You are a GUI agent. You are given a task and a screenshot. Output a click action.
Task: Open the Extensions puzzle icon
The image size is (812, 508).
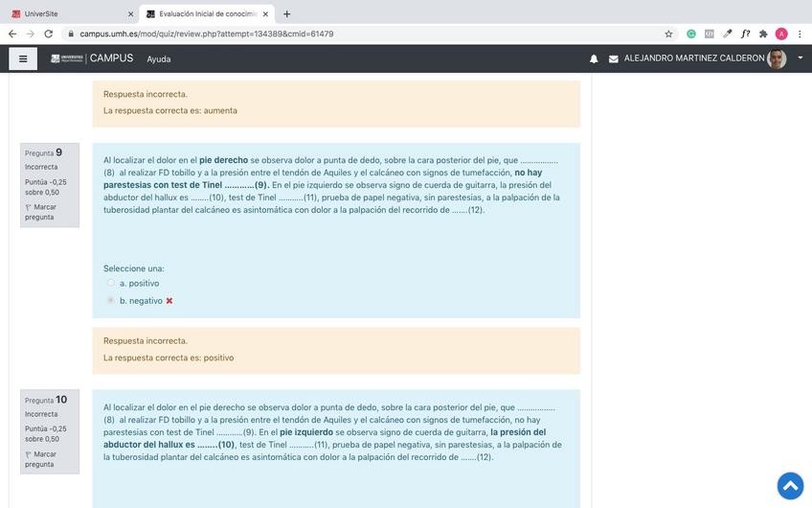pos(763,34)
